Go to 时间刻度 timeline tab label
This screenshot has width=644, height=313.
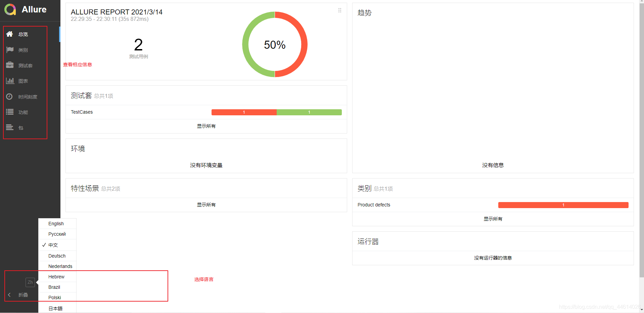click(x=28, y=97)
